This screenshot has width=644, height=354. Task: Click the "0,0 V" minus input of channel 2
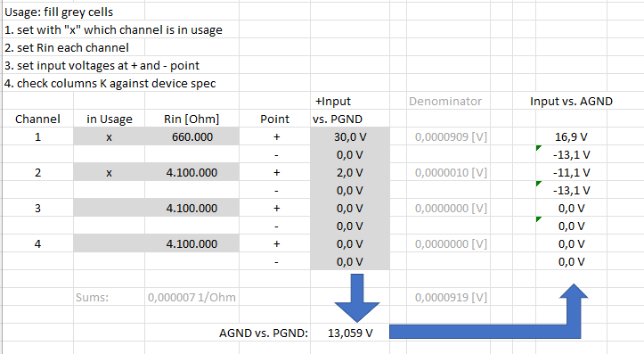pyautogui.click(x=350, y=191)
